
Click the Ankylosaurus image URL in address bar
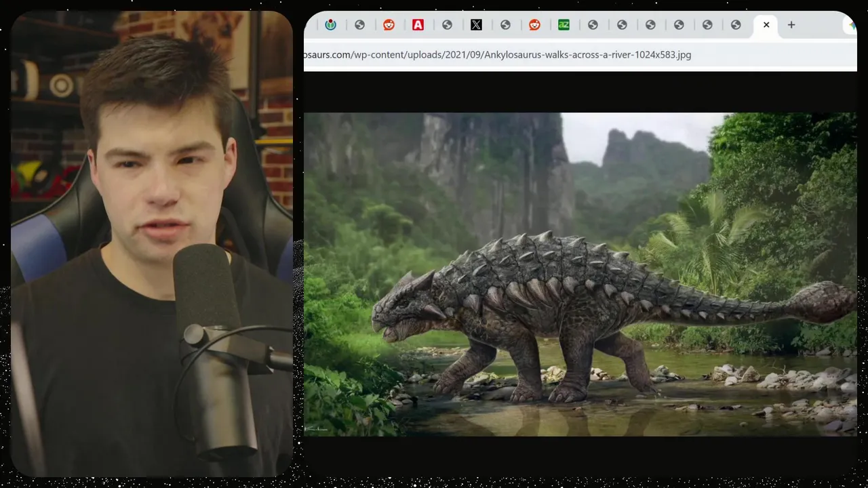[497, 55]
